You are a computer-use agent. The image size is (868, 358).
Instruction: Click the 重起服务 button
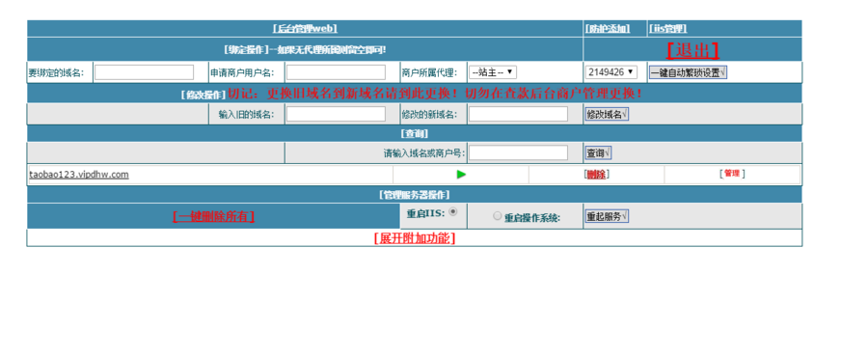607,217
